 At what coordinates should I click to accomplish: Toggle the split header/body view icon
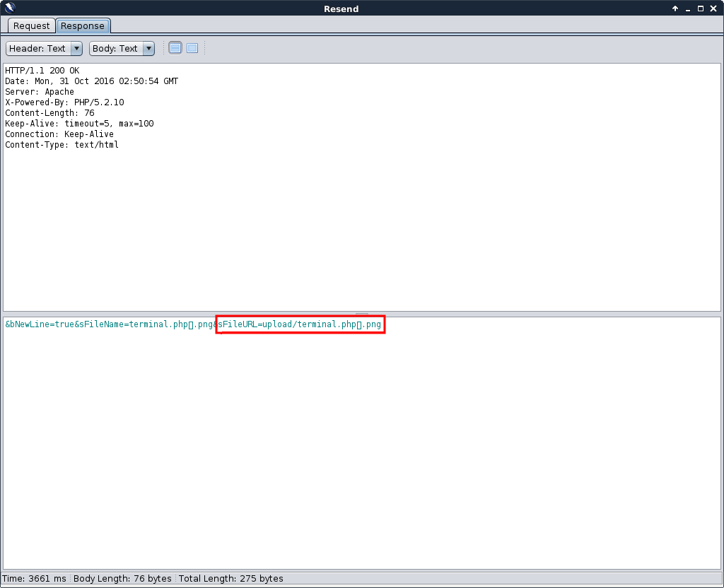click(175, 48)
